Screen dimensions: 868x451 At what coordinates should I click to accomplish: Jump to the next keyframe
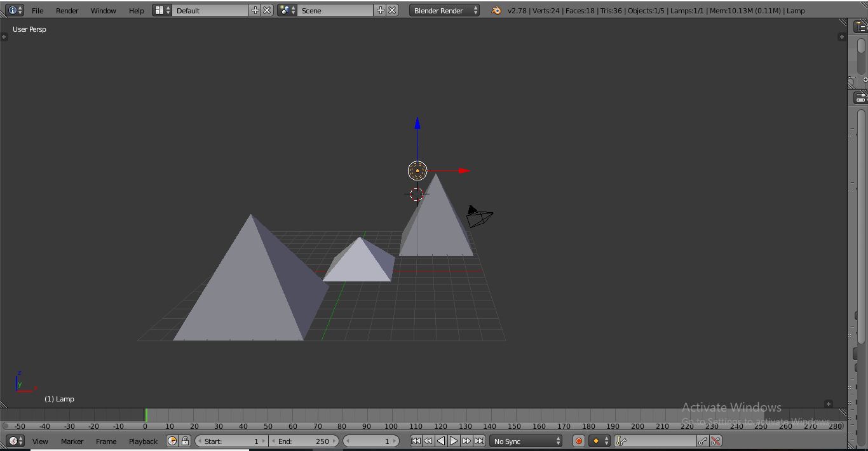(466, 441)
